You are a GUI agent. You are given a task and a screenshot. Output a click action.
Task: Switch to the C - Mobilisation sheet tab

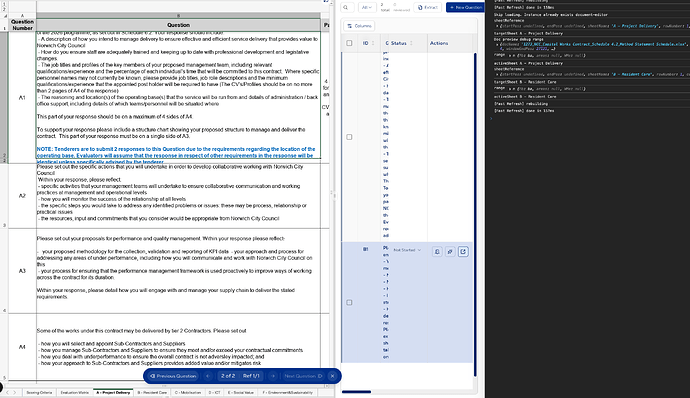pyautogui.click(x=188, y=392)
